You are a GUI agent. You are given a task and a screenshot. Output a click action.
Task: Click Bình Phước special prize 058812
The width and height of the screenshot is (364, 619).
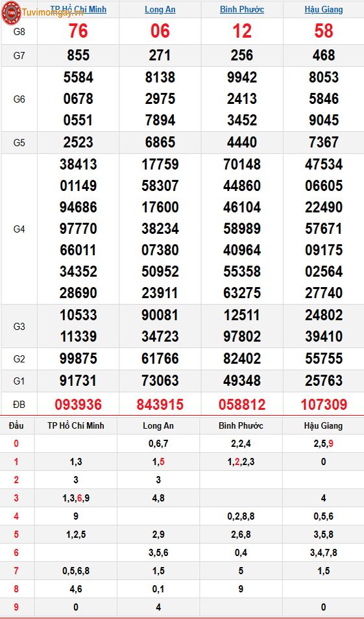point(242,404)
